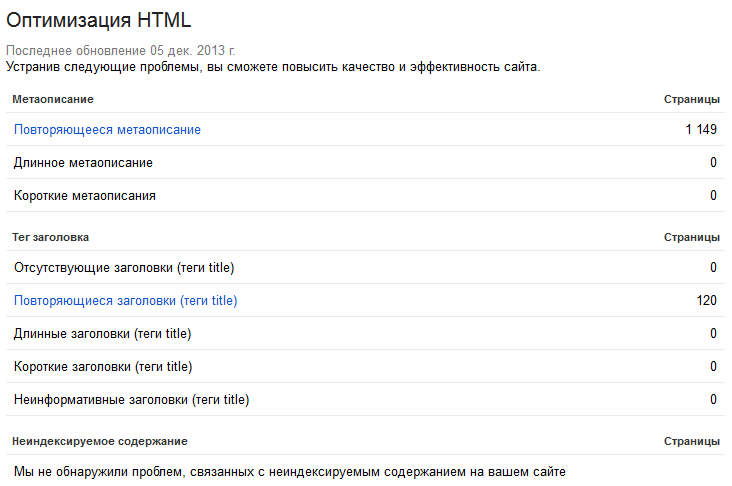This screenshot has height=486, width=732.
Task: Click zero count for Длинное метаописание
Action: 713,162
